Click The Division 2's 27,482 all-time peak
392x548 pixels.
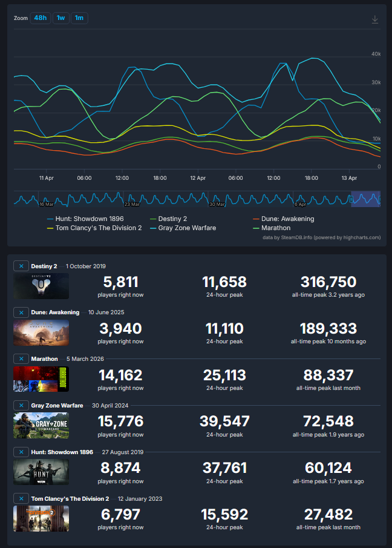(x=328, y=515)
